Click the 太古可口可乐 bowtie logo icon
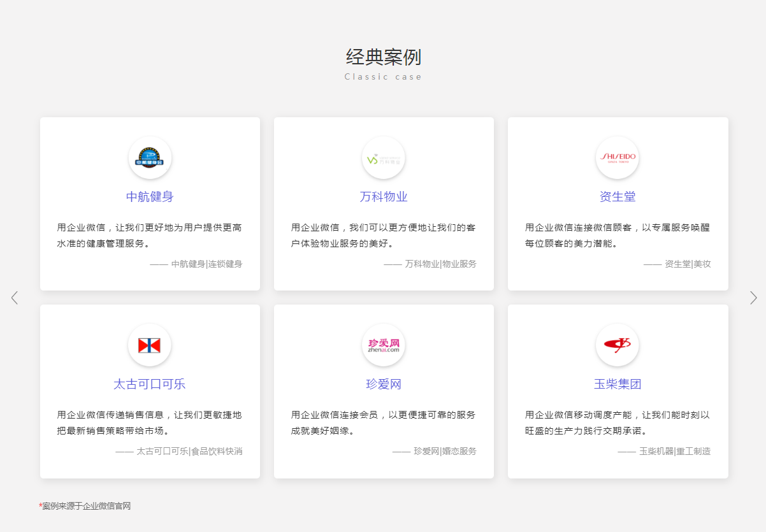 [x=150, y=345]
